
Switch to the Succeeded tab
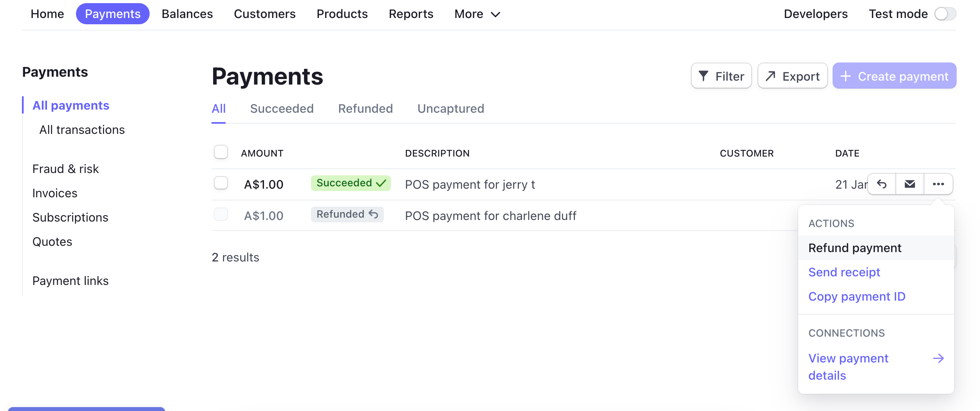click(282, 109)
